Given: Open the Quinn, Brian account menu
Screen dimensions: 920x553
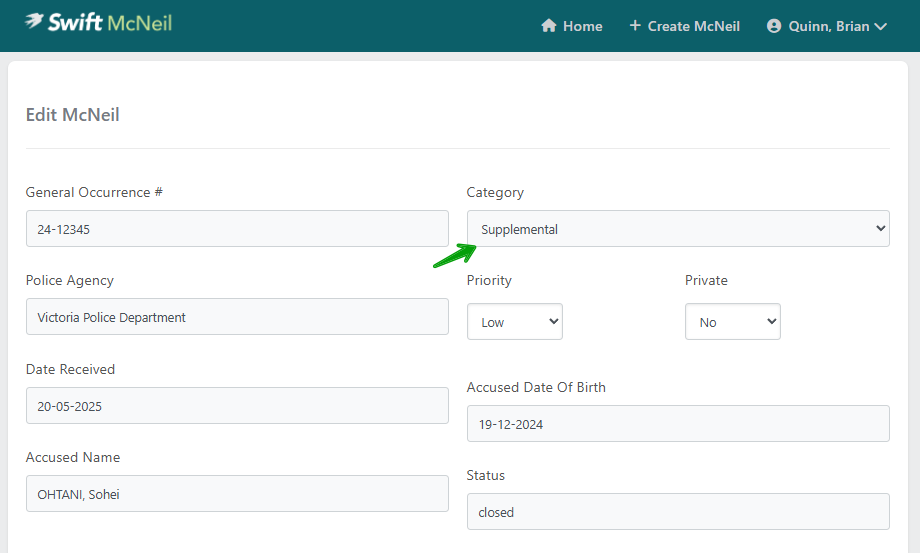Looking at the screenshot, I should (x=827, y=26).
